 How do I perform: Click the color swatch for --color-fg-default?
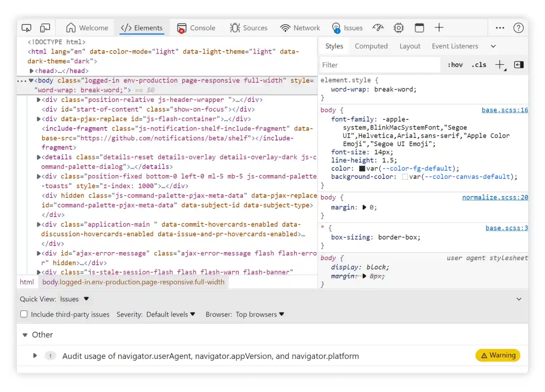(x=363, y=168)
